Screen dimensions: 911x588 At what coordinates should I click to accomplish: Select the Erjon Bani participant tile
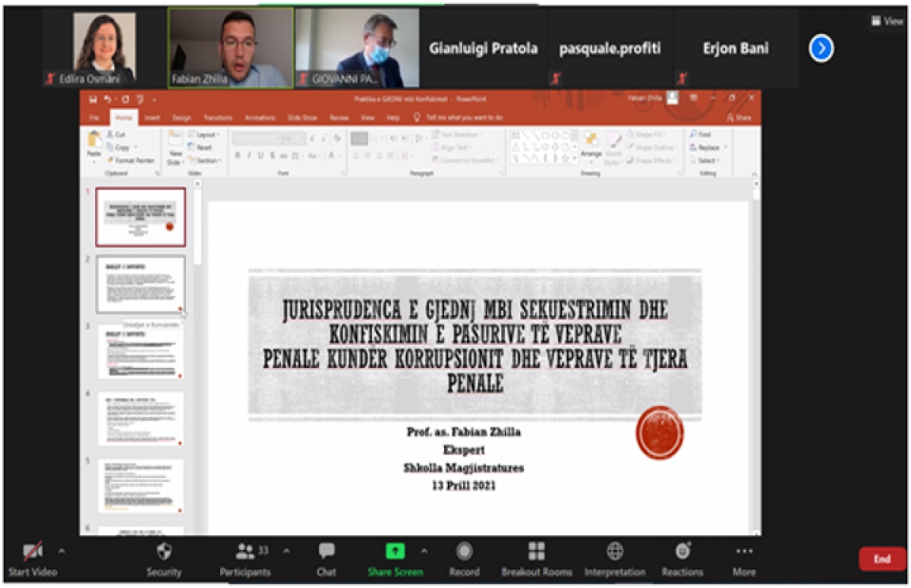[x=736, y=48]
